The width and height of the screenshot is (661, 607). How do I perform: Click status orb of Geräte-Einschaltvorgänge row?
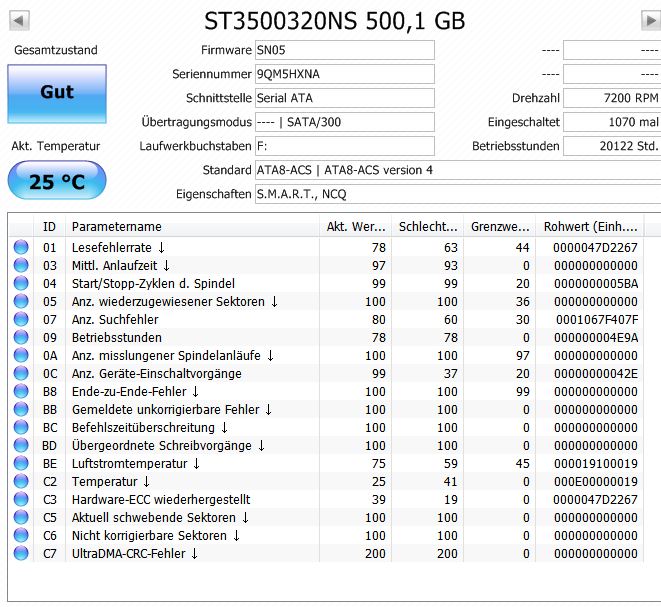pyautogui.click(x=21, y=373)
